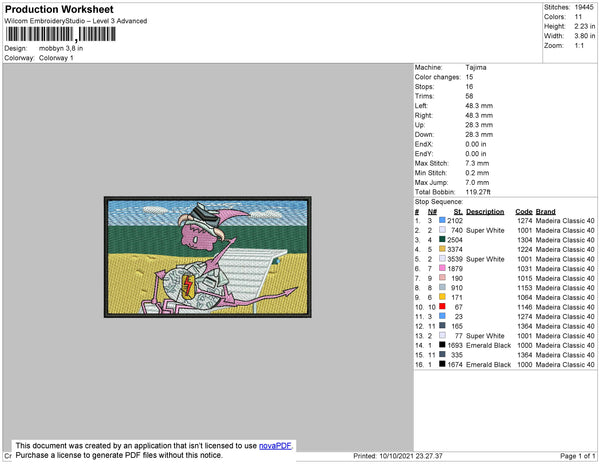Pick the slate swatch in stop 12
The height and width of the screenshot is (464, 600).
pyautogui.click(x=442, y=326)
